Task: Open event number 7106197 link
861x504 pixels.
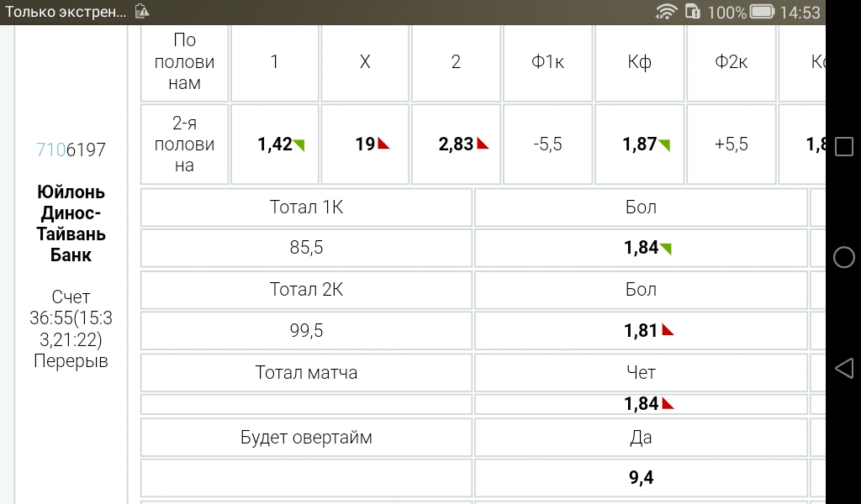Action: click(71, 150)
